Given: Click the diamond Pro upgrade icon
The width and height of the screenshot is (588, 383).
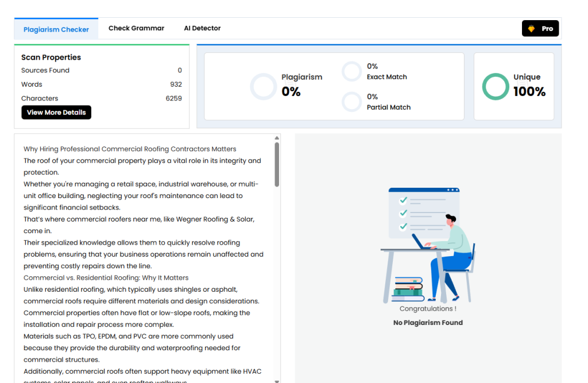Looking at the screenshot, I should pyautogui.click(x=531, y=29).
